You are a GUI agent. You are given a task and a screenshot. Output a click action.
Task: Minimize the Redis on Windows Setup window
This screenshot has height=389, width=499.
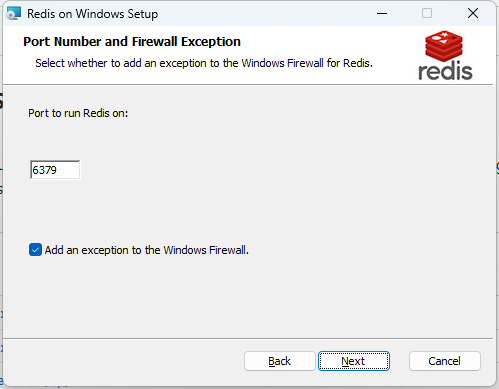[382, 14]
